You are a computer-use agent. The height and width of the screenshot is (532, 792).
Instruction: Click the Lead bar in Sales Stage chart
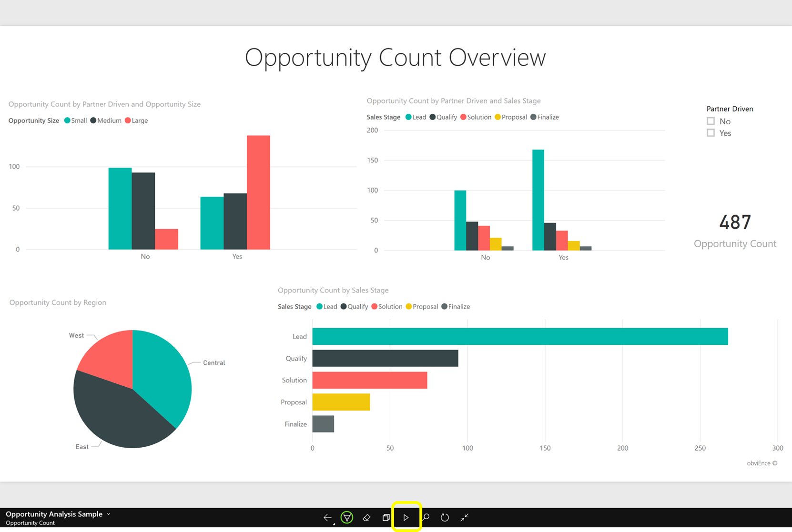519,336
